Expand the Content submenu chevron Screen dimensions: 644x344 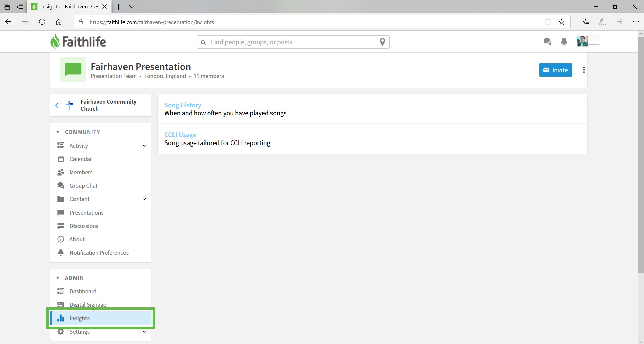144,199
